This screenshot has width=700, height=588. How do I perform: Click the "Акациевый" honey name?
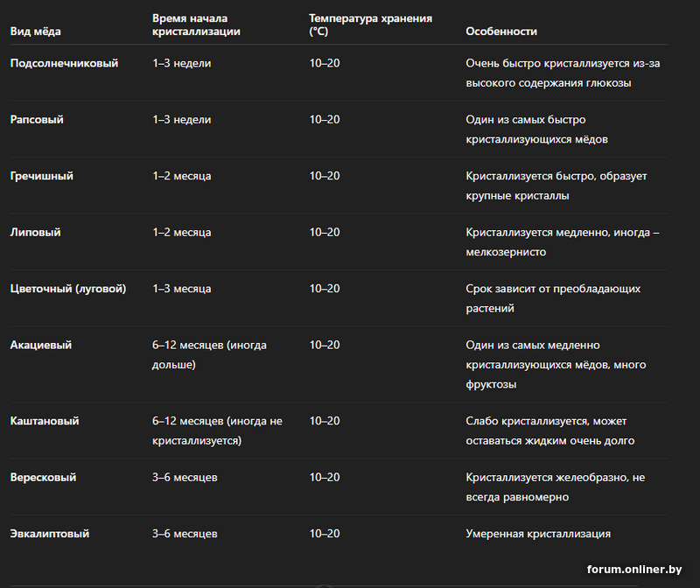(x=40, y=346)
